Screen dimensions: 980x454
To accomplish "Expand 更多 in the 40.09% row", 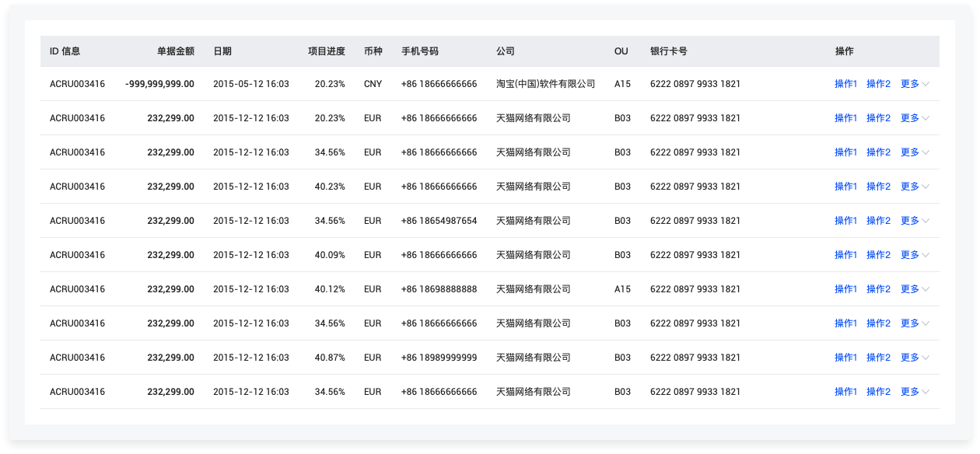I will (915, 255).
